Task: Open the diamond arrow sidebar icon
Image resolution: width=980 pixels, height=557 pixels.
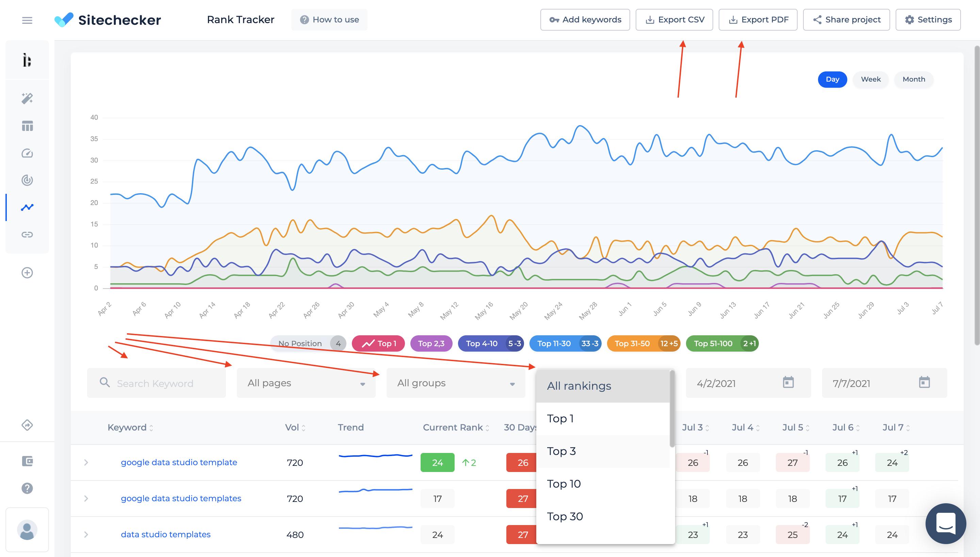Action: pos(27,425)
